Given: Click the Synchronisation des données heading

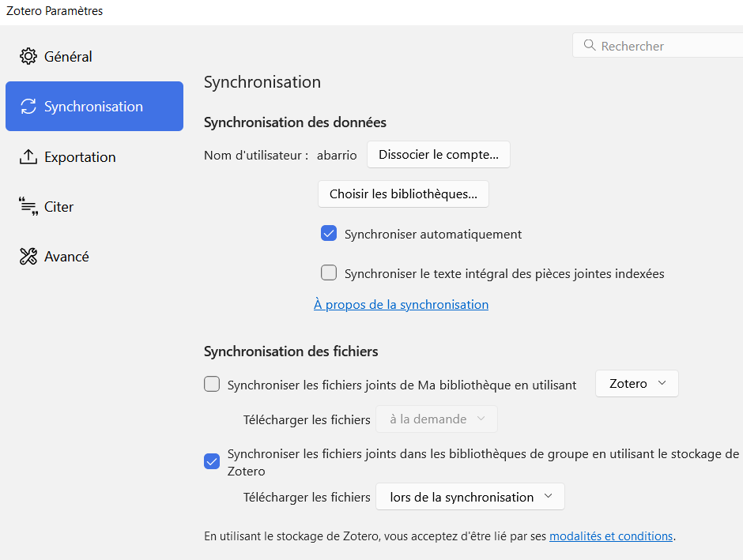Looking at the screenshot, I should (295, 122).
